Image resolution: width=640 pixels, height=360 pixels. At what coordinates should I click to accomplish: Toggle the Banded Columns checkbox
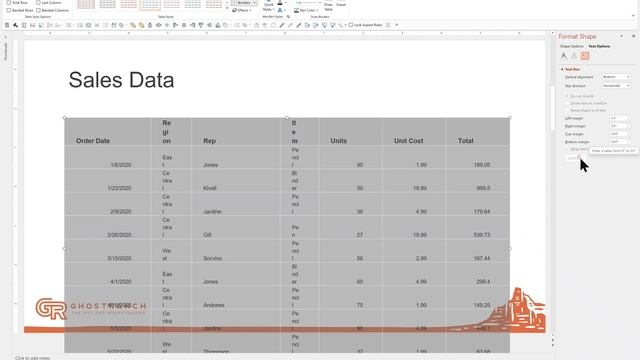tap(38, 10)
